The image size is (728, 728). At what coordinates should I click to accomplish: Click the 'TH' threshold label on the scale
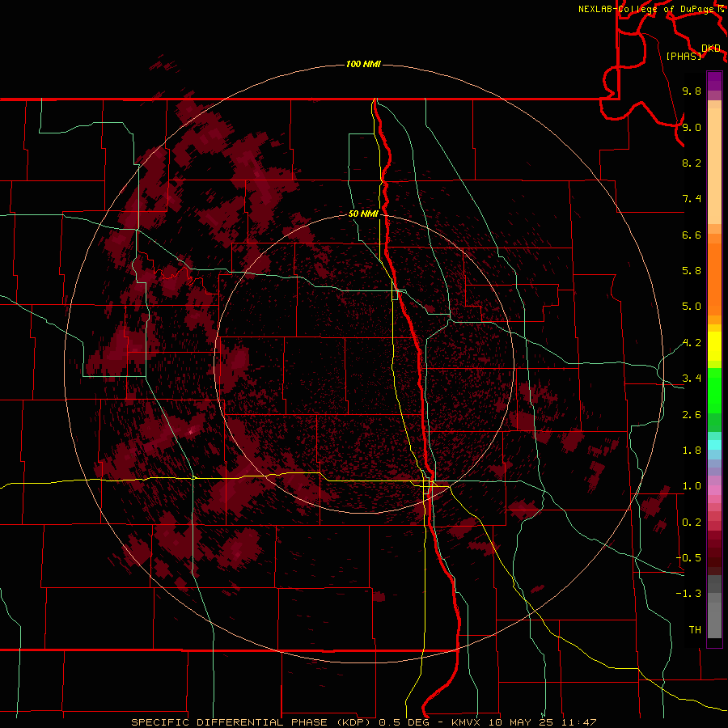pos(695,630)
